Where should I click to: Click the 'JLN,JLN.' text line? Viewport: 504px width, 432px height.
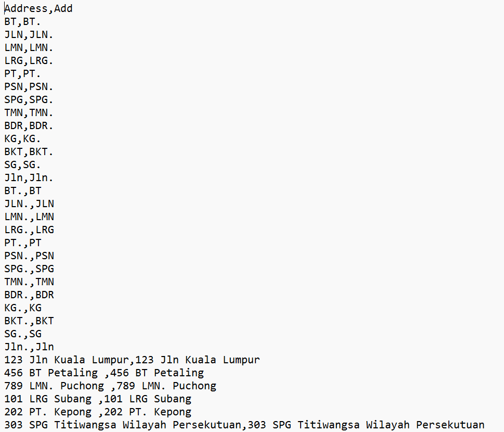(29, 35)
